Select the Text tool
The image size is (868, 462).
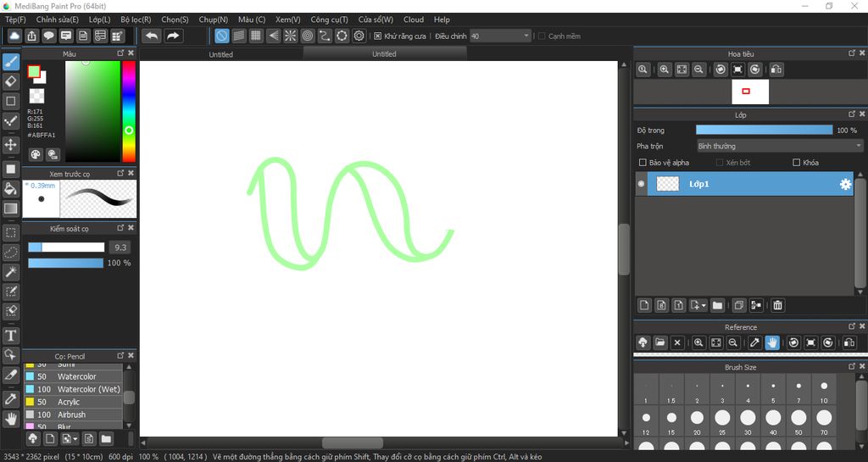[10, 336]
